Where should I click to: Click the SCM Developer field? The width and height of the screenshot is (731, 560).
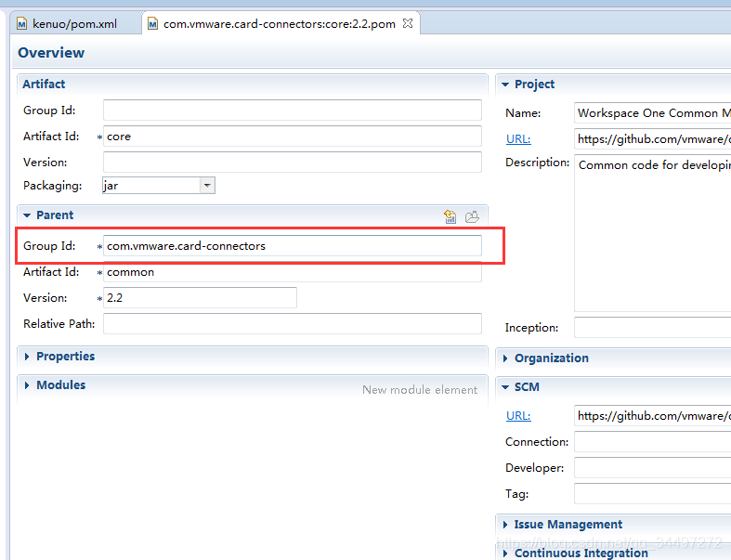[652, 468]
